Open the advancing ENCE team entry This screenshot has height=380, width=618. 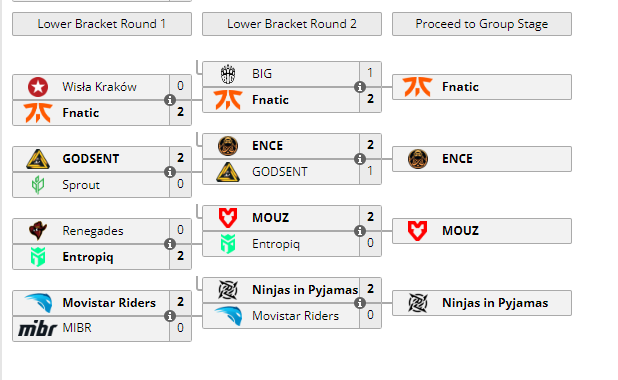click(x=482, y=159)
